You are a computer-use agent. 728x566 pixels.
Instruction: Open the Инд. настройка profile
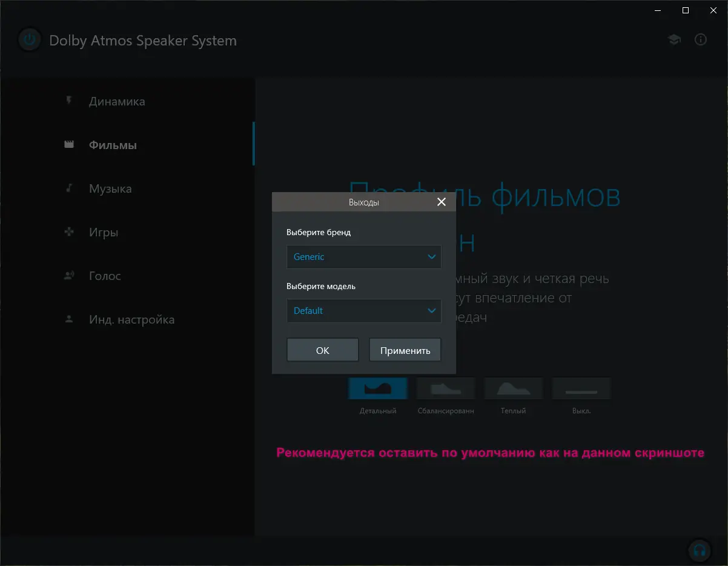click(x=127, y=319)
